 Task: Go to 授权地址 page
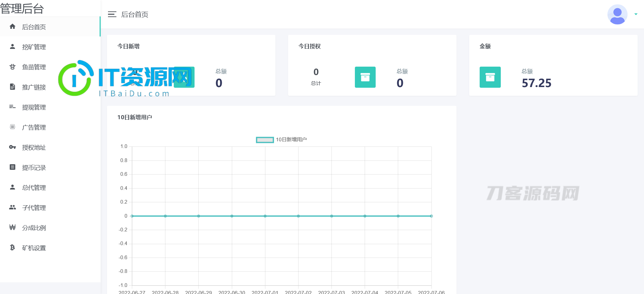[x=50, y=147]
